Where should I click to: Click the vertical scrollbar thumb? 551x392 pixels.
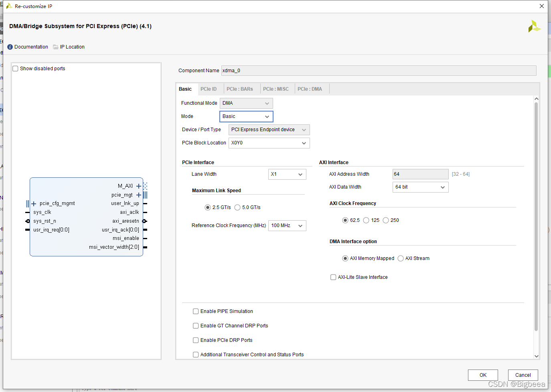[x=536, y=217]
